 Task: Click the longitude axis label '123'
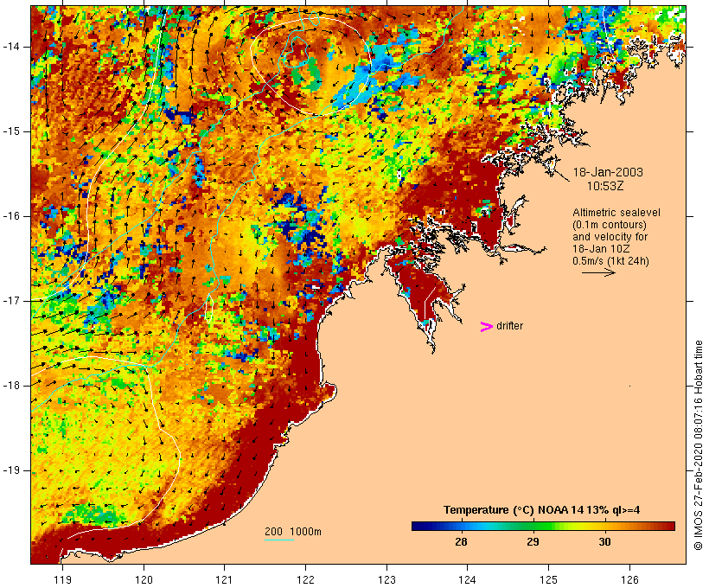386,579
